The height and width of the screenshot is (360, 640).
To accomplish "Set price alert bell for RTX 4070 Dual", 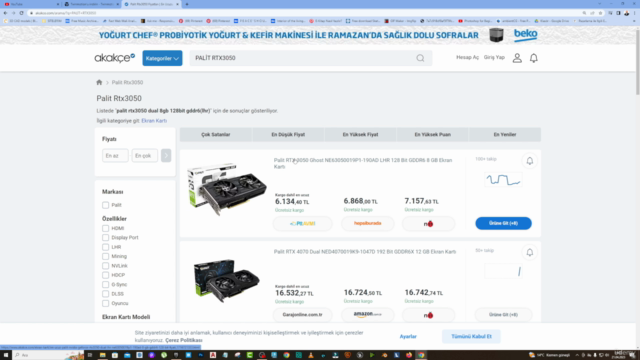I will (529, 252).
